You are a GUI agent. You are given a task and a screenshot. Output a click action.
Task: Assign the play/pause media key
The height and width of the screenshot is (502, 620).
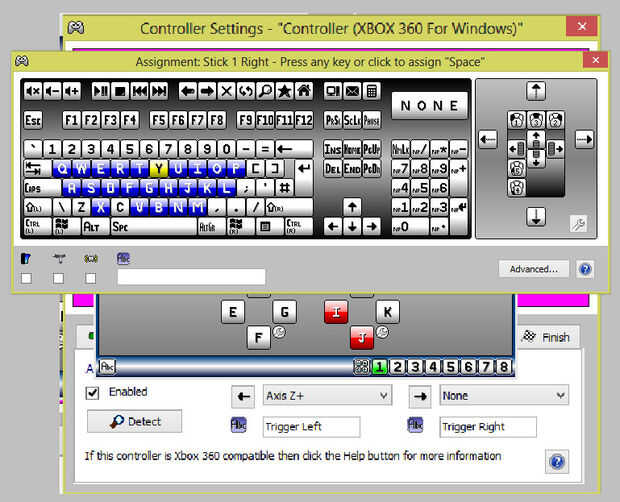[x=100, y=91]
